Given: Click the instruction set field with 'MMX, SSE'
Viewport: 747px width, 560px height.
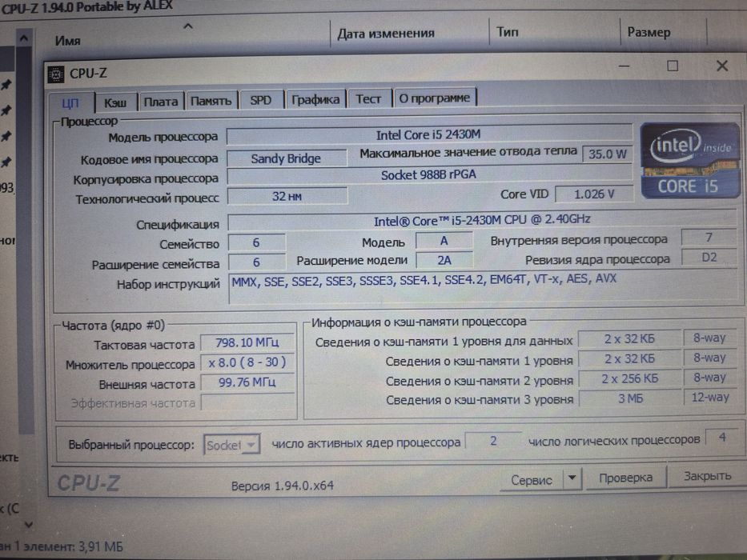Looking at the screenshot, I should tap(484, 288).
